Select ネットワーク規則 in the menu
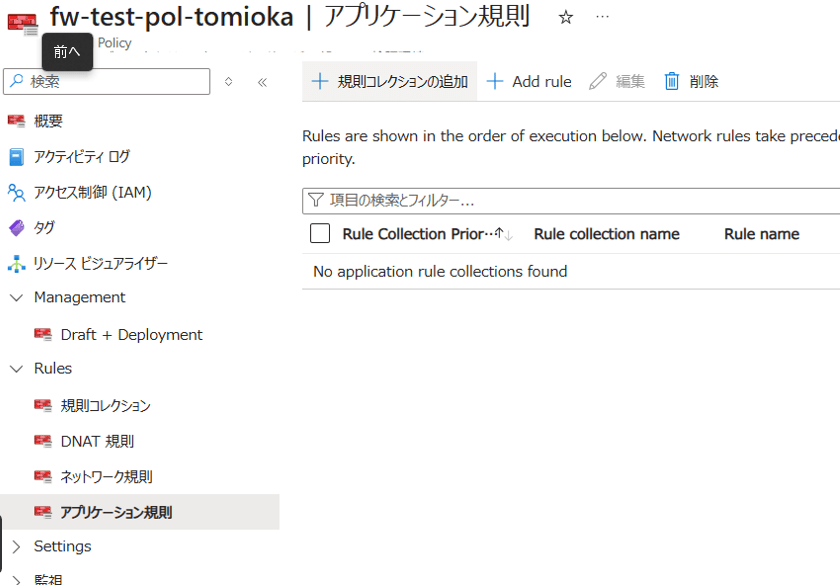Screen dimensions: 840x585 click(106, 477)
